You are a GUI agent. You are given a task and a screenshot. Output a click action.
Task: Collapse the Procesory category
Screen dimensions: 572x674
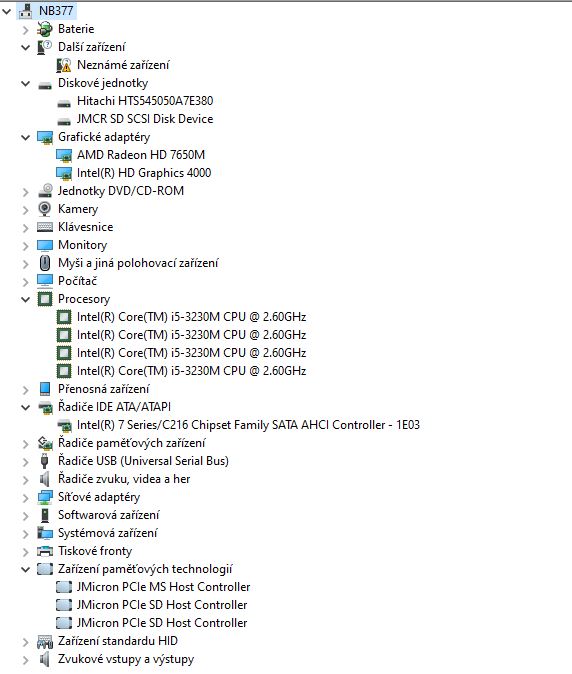[26, 299]
